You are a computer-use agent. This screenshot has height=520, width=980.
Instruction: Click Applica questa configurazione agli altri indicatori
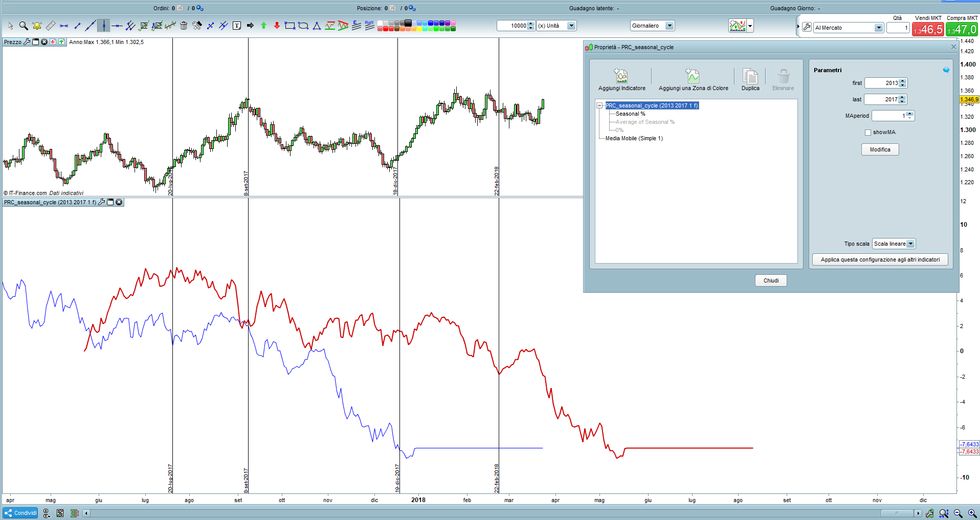[x=880, y=259]
